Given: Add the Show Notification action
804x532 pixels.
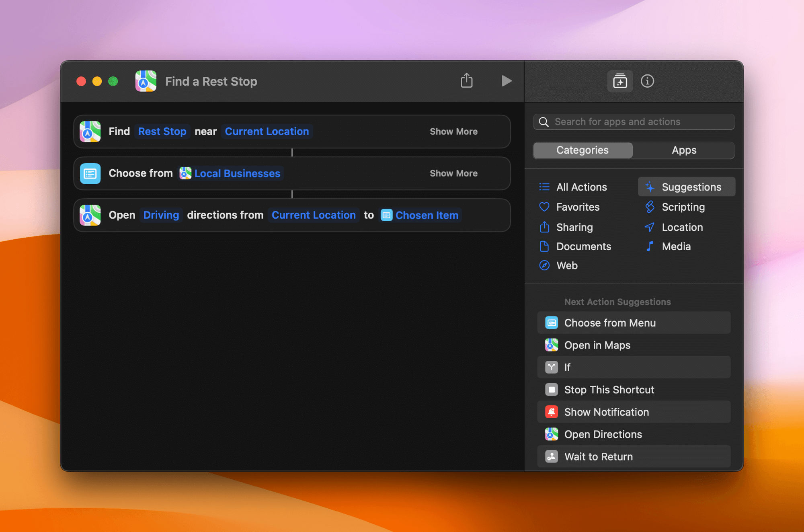Looking at the screenshot, I should click(634, 412).
